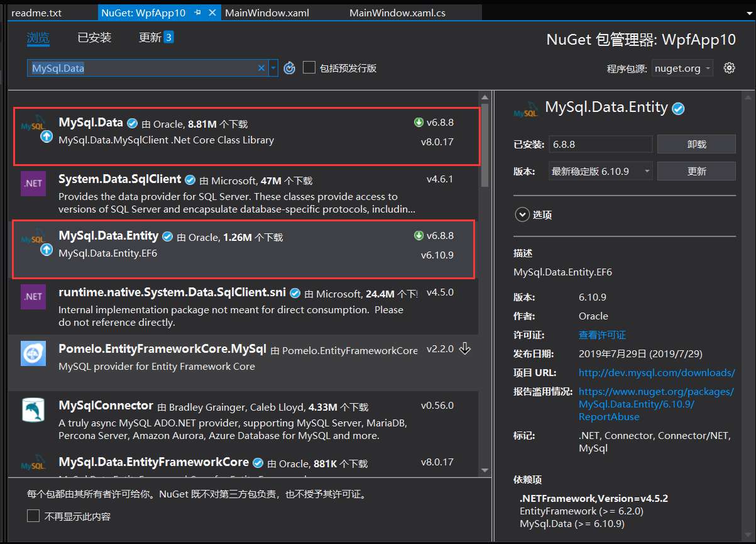
Task: Click the EntityFramework (>= 6.2.0) dependency
Action: coord(582,511)
